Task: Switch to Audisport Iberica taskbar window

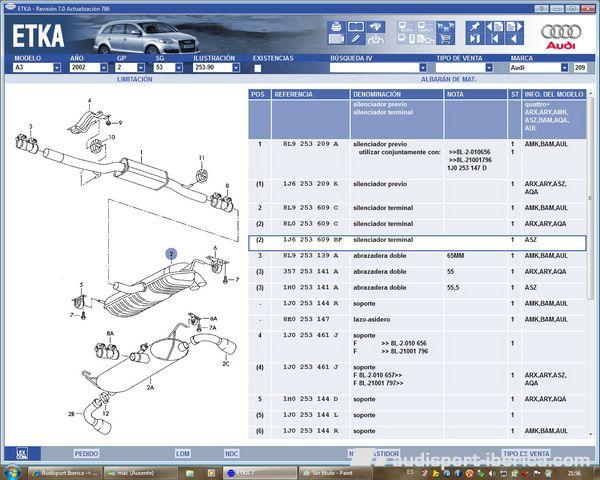Action: (65, 473)
